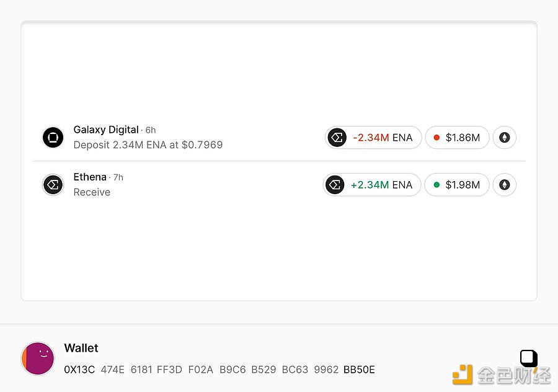Open the Ethena entity name
Viewport: 558px width, 392px height.
[x=90, y=177]
